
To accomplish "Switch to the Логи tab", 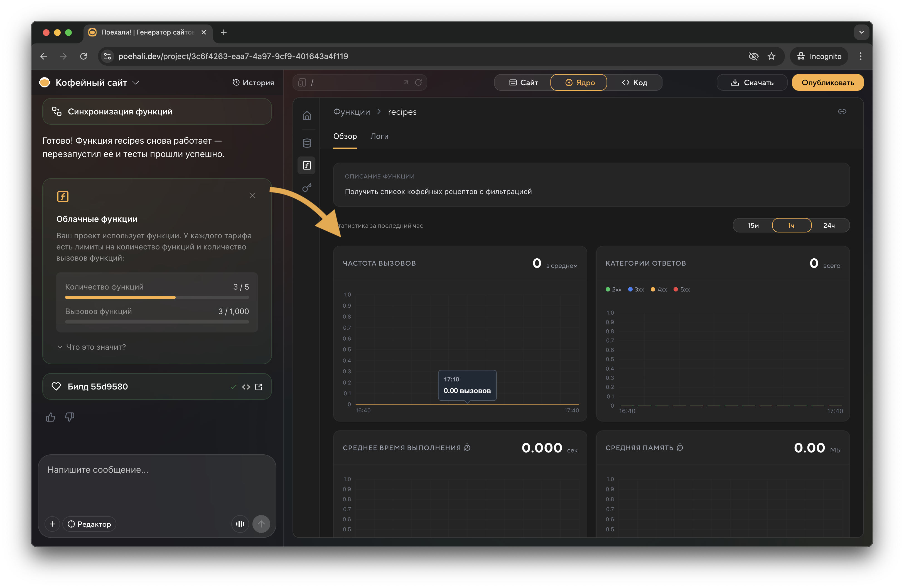I will [379, 136].
